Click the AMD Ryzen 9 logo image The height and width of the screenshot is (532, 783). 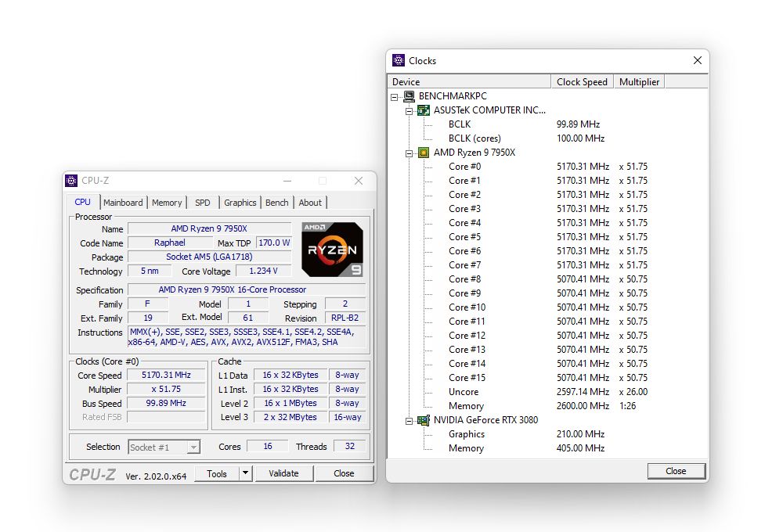coord(333,250)
